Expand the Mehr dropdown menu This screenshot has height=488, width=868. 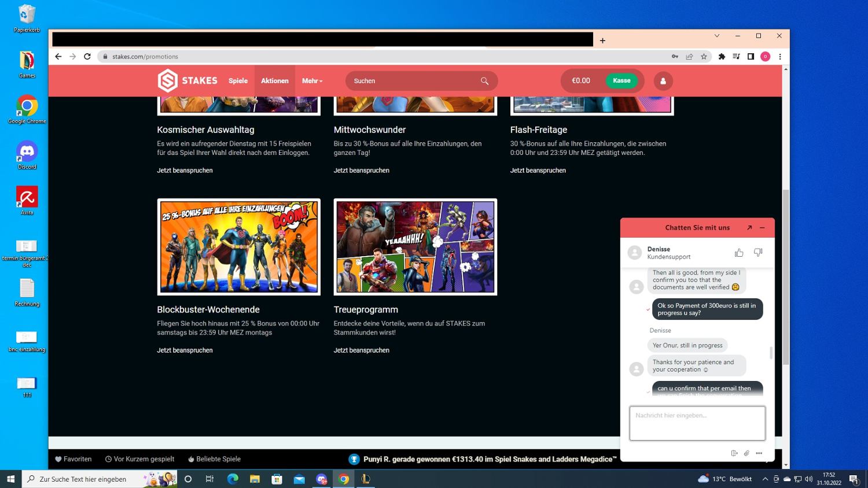(x=312, y=81)
